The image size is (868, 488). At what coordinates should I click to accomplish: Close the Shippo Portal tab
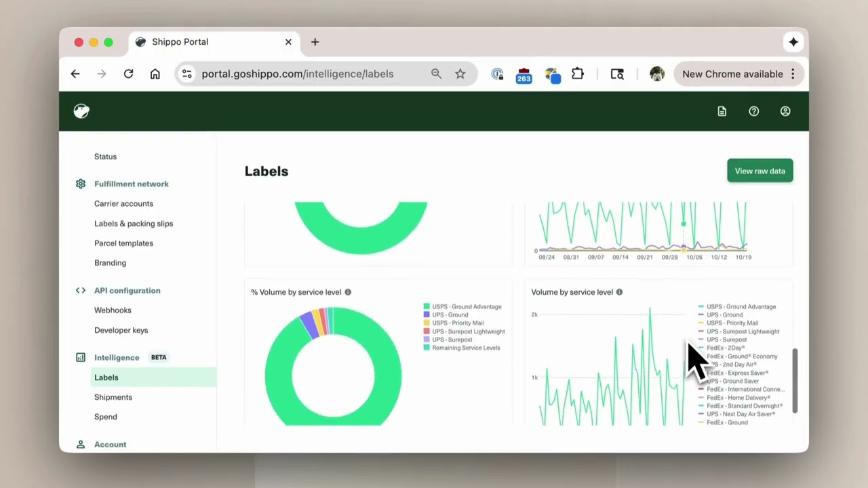pyautogui.click(x=288, y=42)
